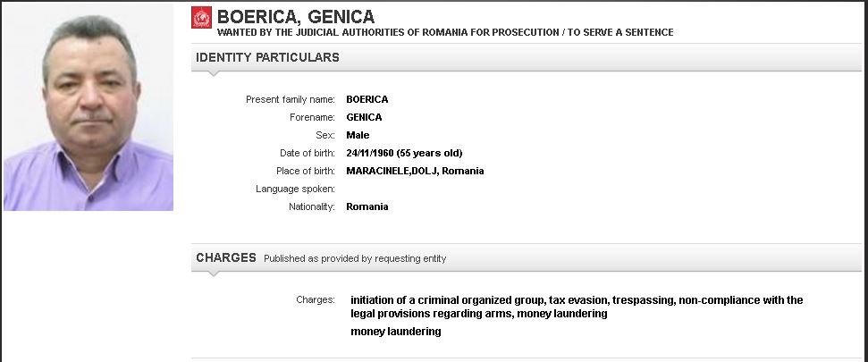The width and height of the screenshot is (868, 362).
Task: Click the red Interpol logo icon
Action: (202, 17)
